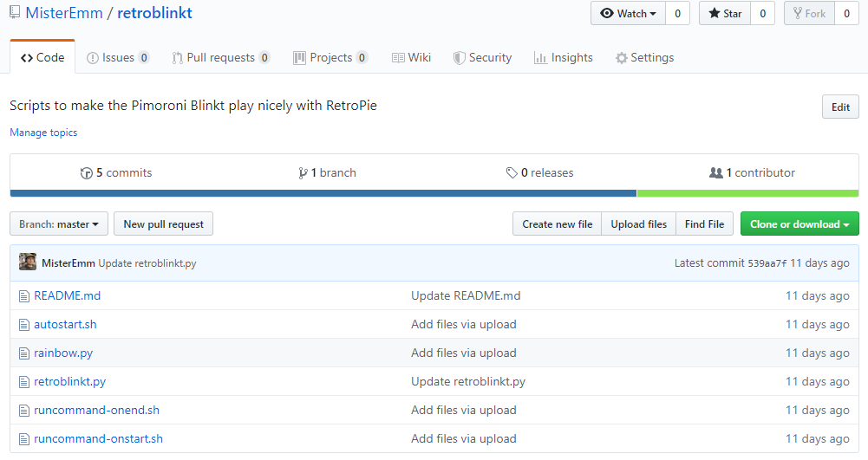Open the Issues tab counter badge
The height and width of the screenshot is (460, 868).
pos(144,57)
